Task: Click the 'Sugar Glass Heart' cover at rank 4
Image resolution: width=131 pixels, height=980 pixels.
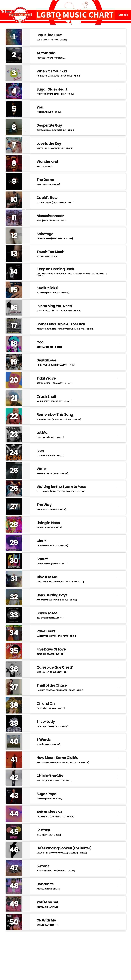Action: (14, 91)
